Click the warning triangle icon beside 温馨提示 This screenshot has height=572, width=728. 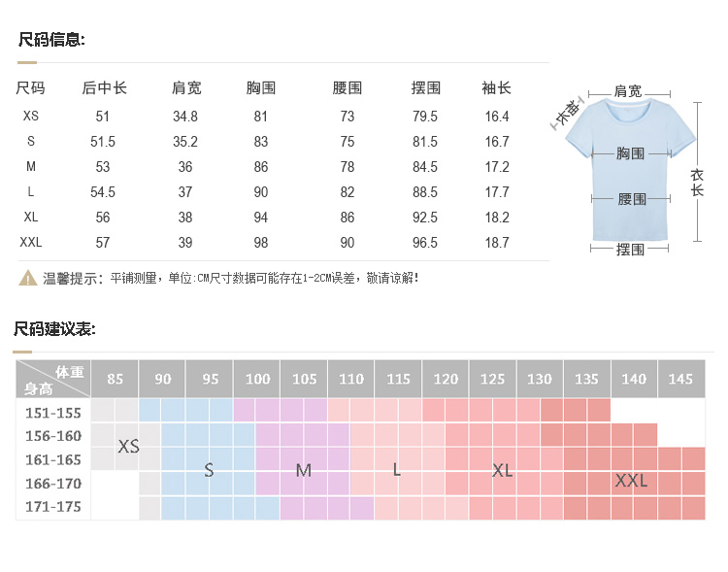coord(28,279)
